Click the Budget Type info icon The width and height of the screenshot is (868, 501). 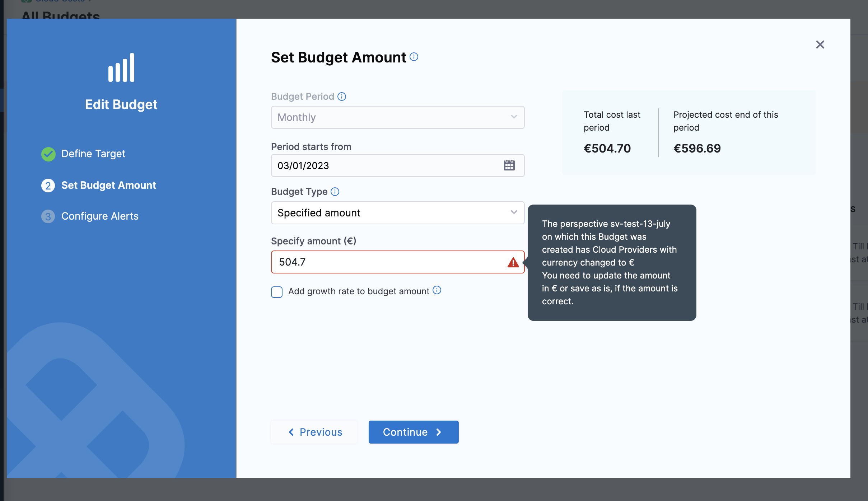coord(335,192)
